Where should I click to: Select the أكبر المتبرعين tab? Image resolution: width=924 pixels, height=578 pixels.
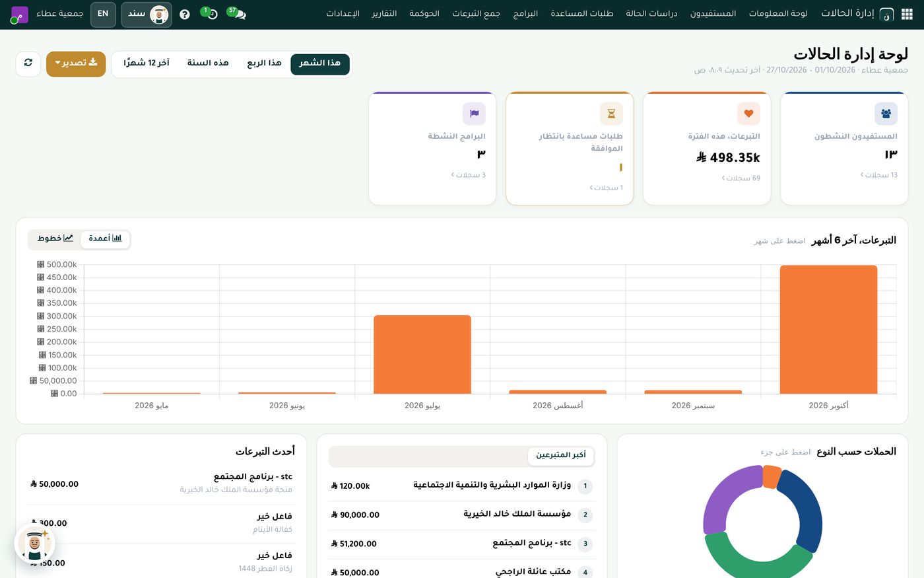click(x=561, y=456)
